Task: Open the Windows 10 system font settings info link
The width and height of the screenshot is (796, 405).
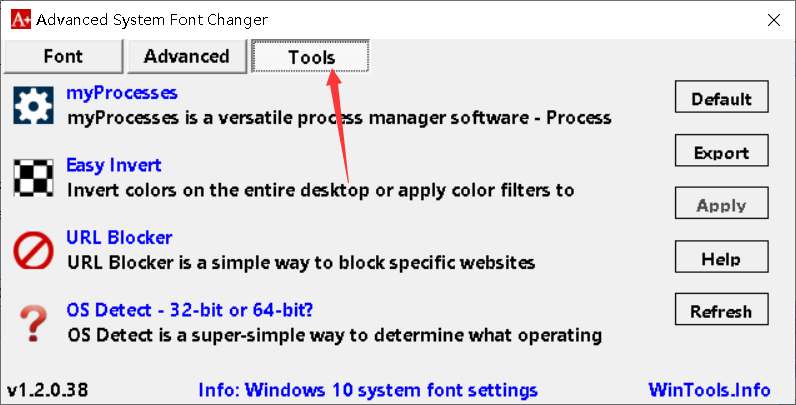Action: click(x=368, y=390)
